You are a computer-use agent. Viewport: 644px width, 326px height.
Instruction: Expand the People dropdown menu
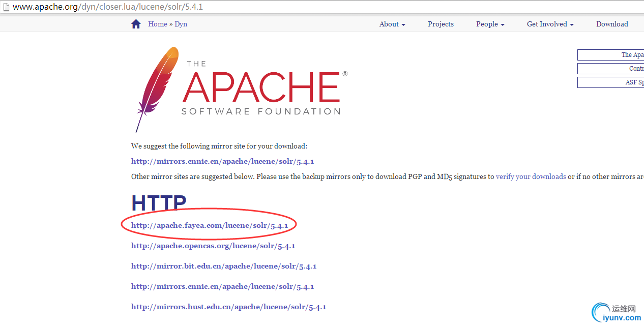[x=490, y=24]
